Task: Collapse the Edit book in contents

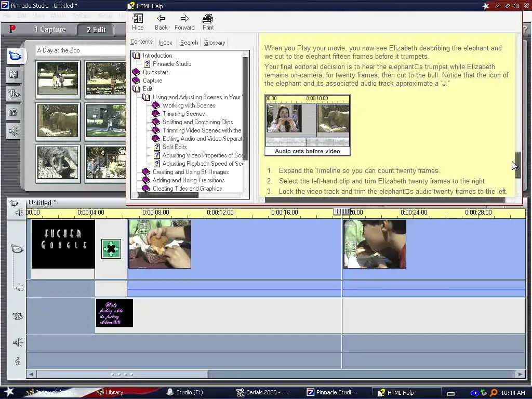Action: 137,89
